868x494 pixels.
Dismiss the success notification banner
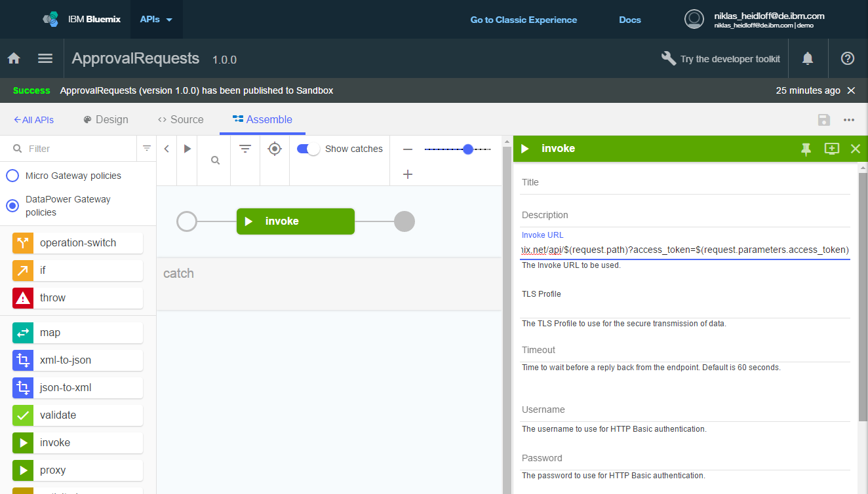[851, 90]
